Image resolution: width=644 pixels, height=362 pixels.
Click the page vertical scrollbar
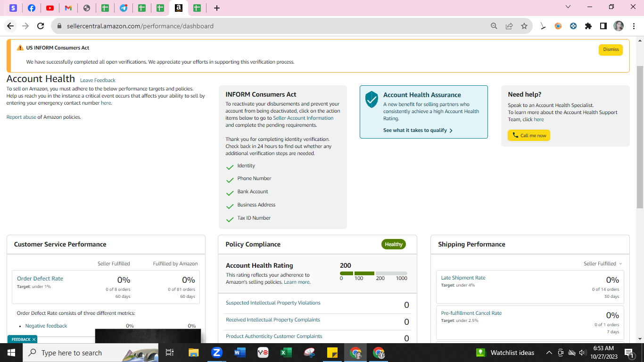point(640,137)
